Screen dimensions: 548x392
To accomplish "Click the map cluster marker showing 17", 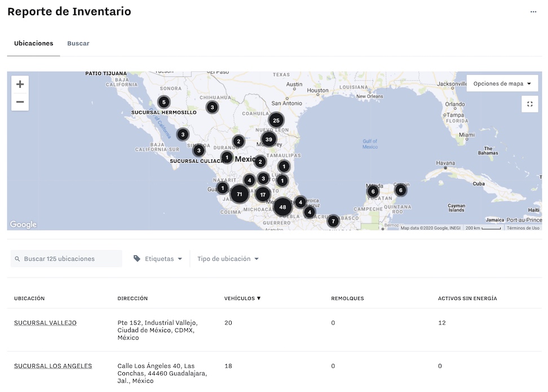I will tap(263, 195).
